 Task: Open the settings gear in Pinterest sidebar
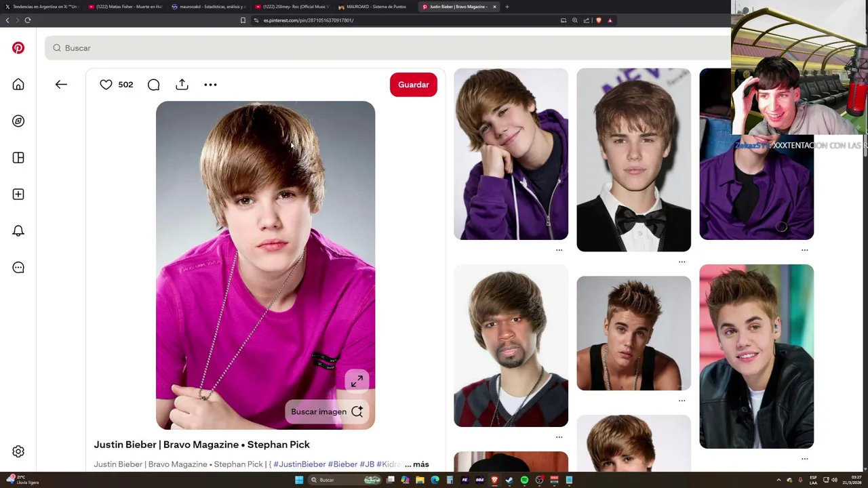18,451
